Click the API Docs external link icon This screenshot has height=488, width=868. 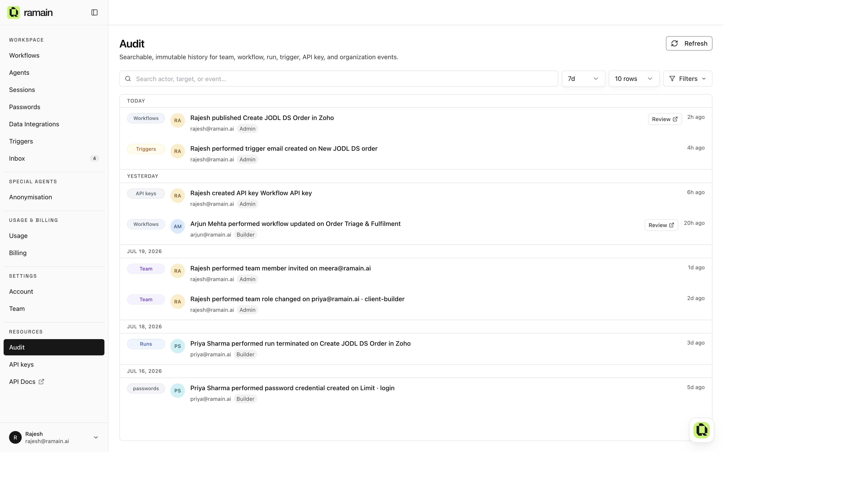41,382
